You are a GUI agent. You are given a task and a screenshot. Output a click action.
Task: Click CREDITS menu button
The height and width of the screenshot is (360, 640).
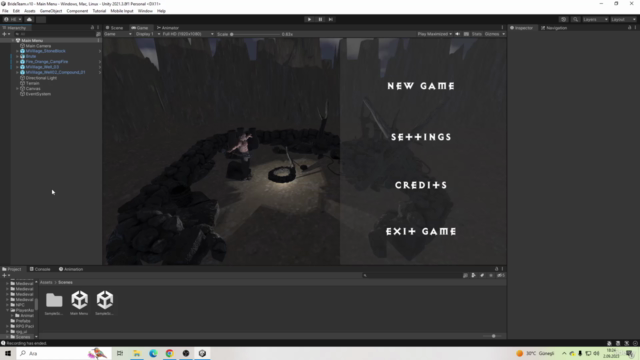(421, 185)
